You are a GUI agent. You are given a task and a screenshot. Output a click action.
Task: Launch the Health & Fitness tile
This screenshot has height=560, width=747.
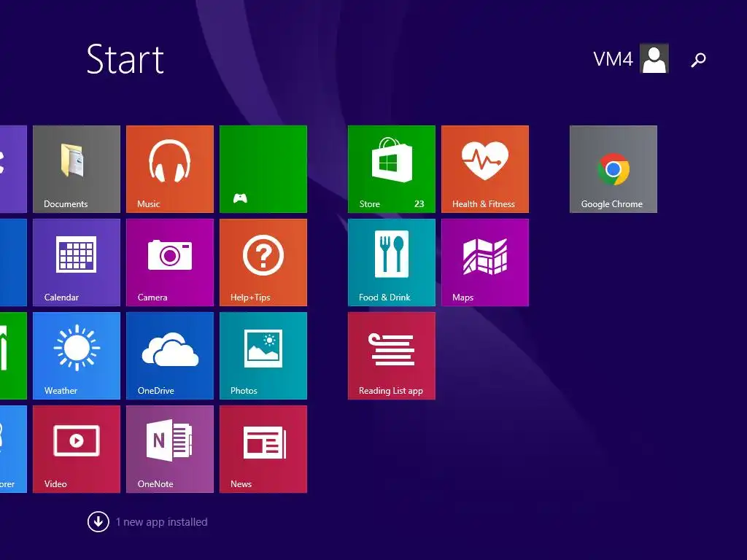point(484,169)
